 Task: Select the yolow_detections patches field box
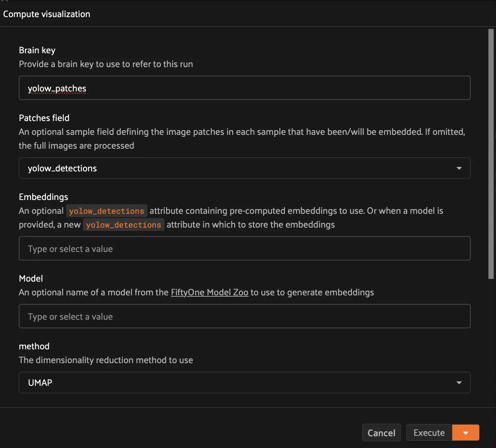pos(230,168)
